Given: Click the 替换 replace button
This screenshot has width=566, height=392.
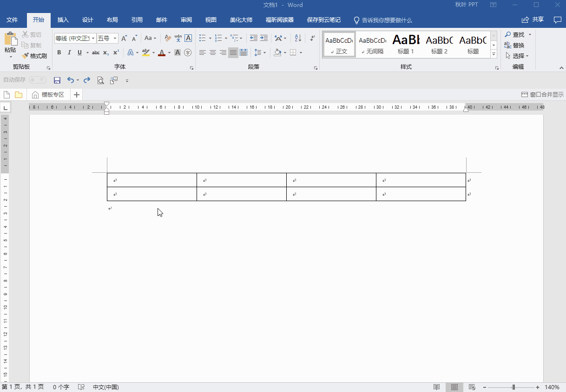Looking at the screenshot, I should coord(514,45).
